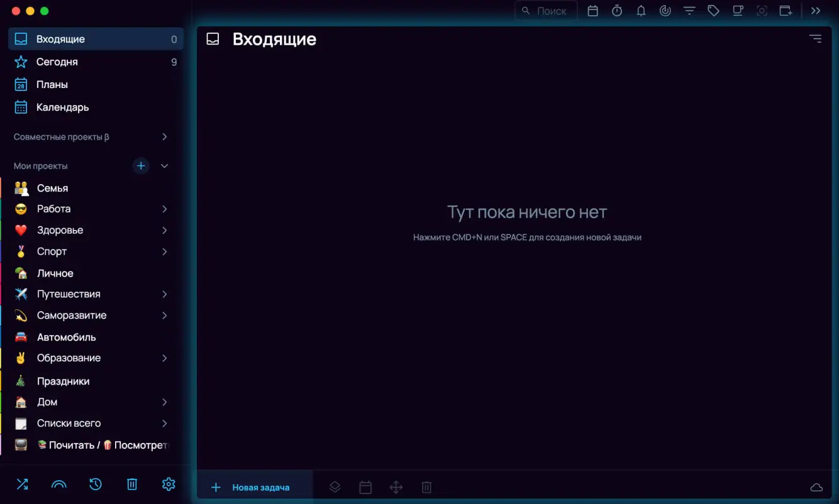Click the Новая задача button
Image resolution: width=839 pixels, height=504 pixels.
[252, 487]
